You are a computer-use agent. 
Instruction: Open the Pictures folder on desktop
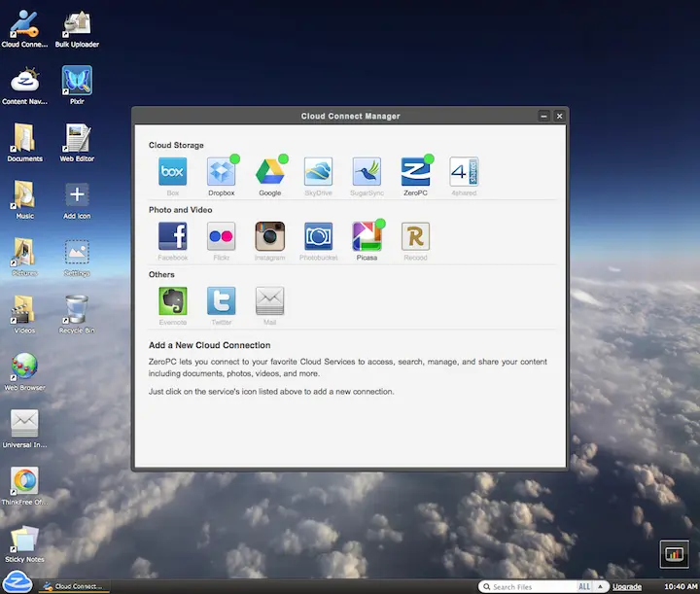(24, 257)
